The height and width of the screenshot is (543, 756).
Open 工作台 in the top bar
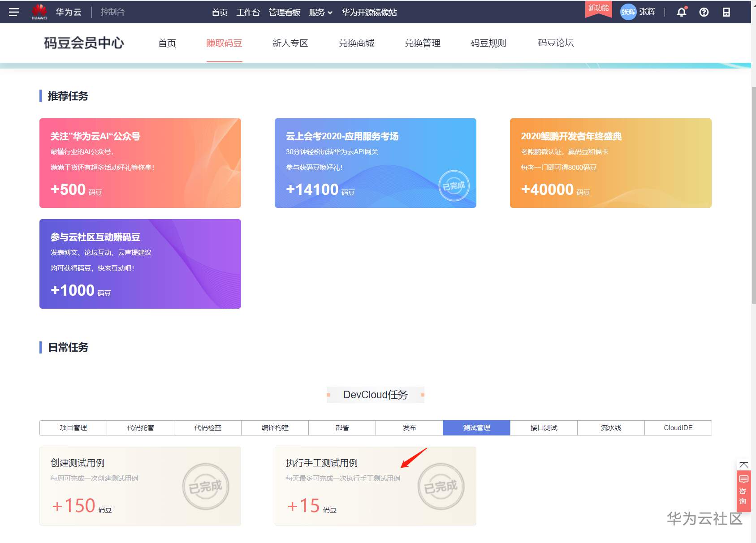tap(248, 12)
